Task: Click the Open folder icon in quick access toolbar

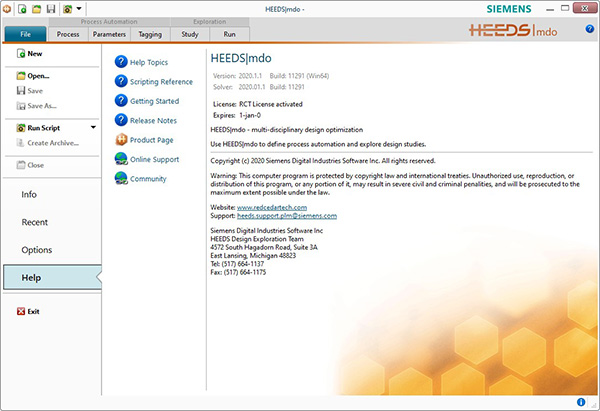Action: 36,9
